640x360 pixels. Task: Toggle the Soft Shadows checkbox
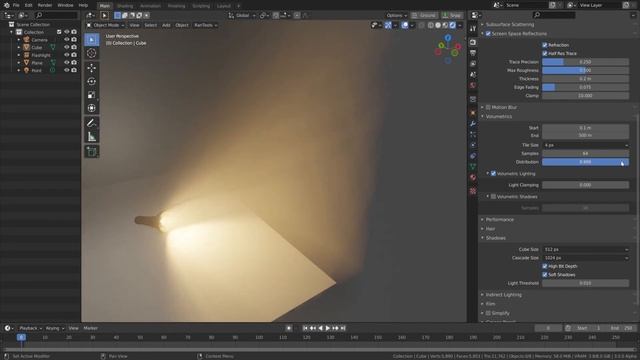(x=544, y=275)
